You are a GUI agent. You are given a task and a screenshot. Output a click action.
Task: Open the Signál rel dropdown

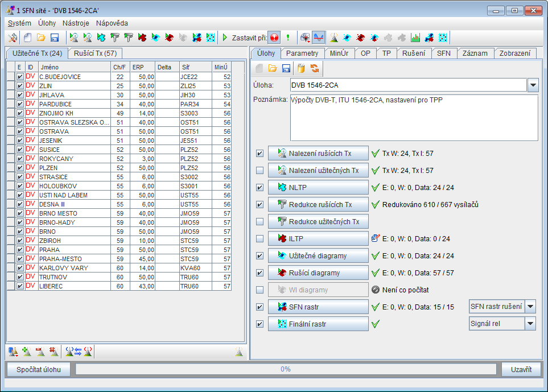(x=530, y=324)
